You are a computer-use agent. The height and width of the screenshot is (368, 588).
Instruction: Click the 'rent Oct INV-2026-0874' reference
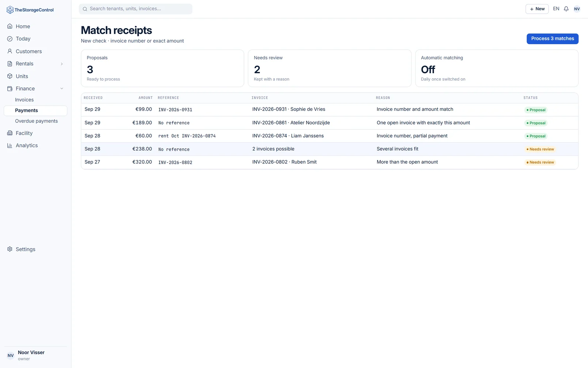click(187, 136)
